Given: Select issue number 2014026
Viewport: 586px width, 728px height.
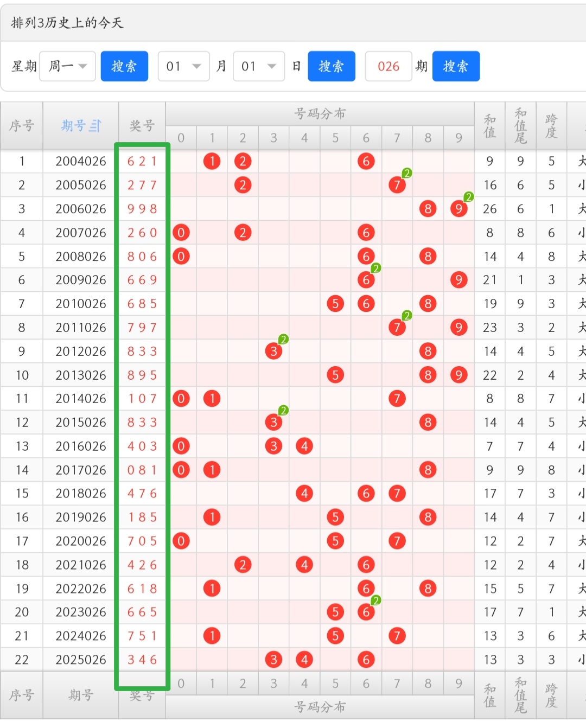Looking at the screenshot, I should coord(81,399).
